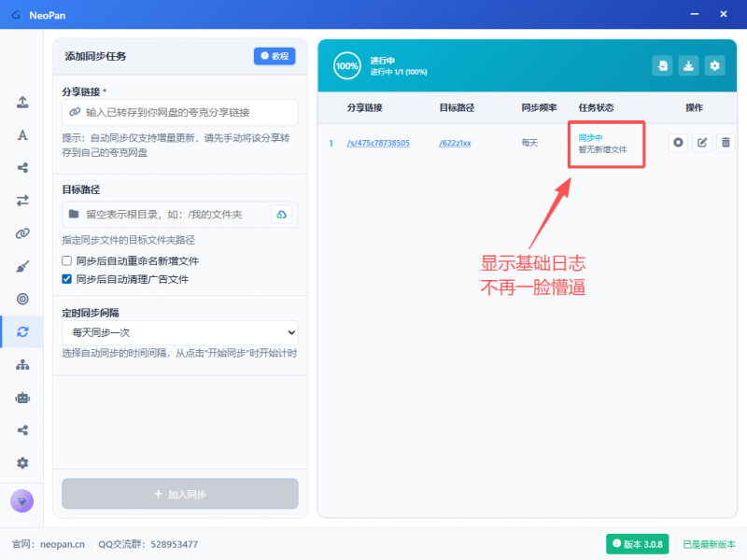Edit the sync task entry

click(702, 143)
